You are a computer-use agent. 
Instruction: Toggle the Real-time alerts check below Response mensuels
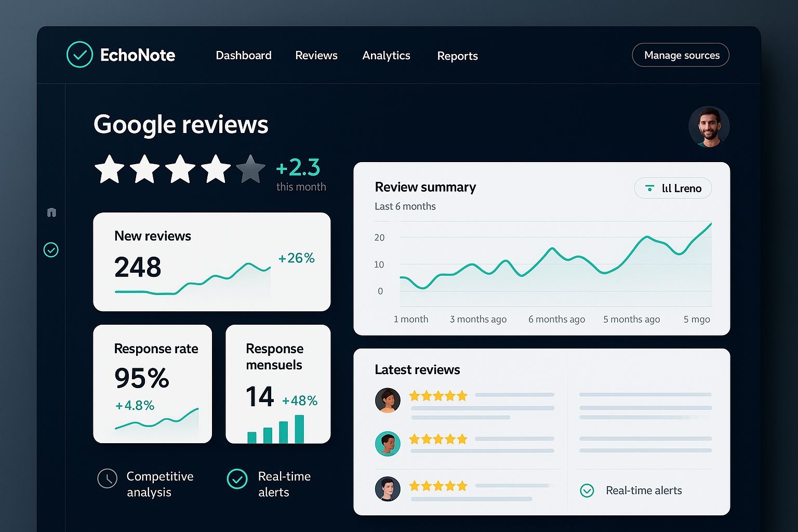point(237,479)
